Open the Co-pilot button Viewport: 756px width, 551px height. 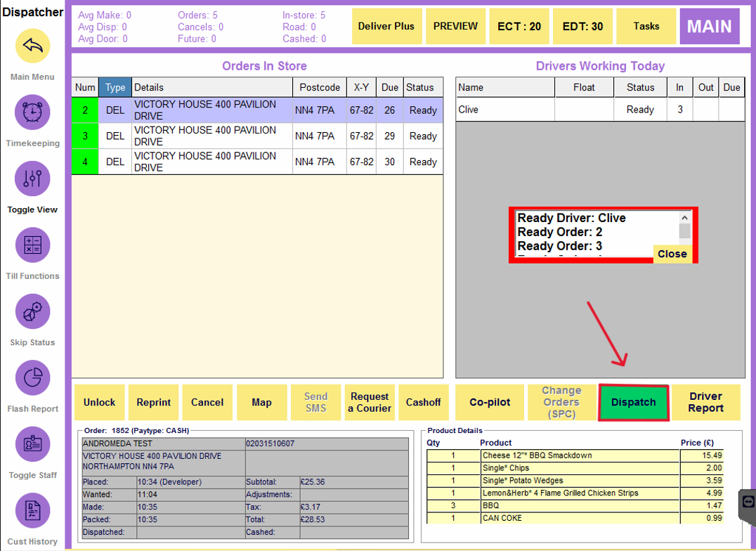pos(490,403)
